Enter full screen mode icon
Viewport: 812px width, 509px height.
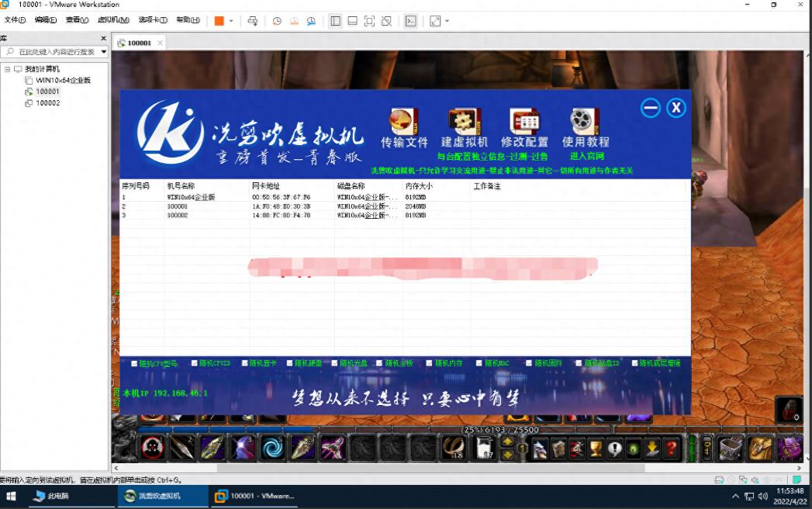[x=369, y=21]
